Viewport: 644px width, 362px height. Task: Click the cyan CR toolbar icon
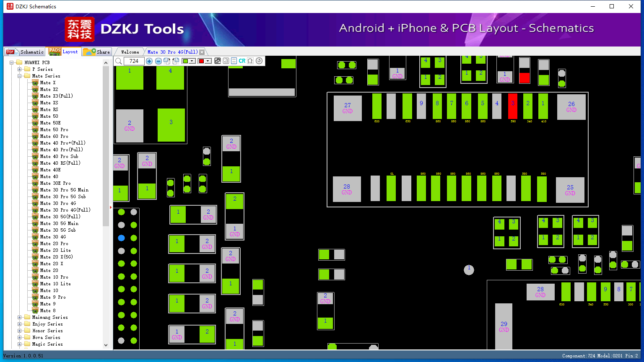tap(242, 61)
